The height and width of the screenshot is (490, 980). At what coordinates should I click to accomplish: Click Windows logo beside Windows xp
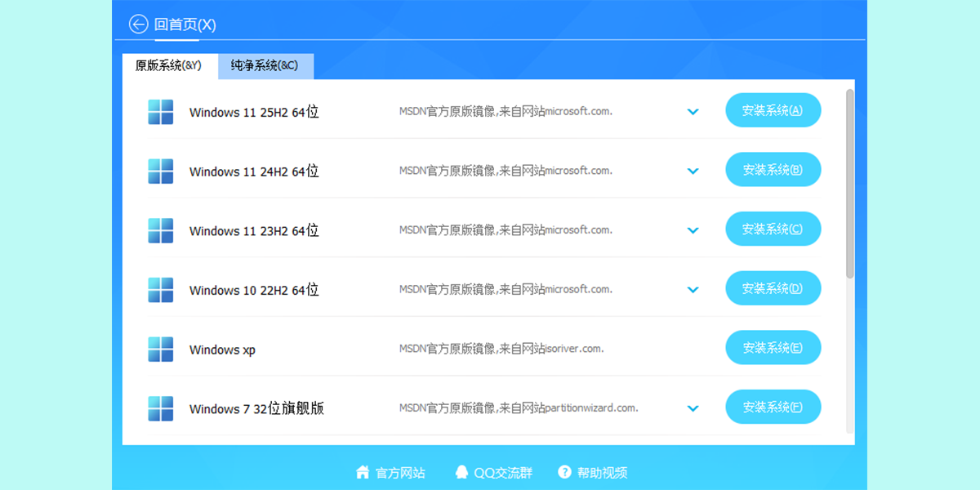(161, 350)
